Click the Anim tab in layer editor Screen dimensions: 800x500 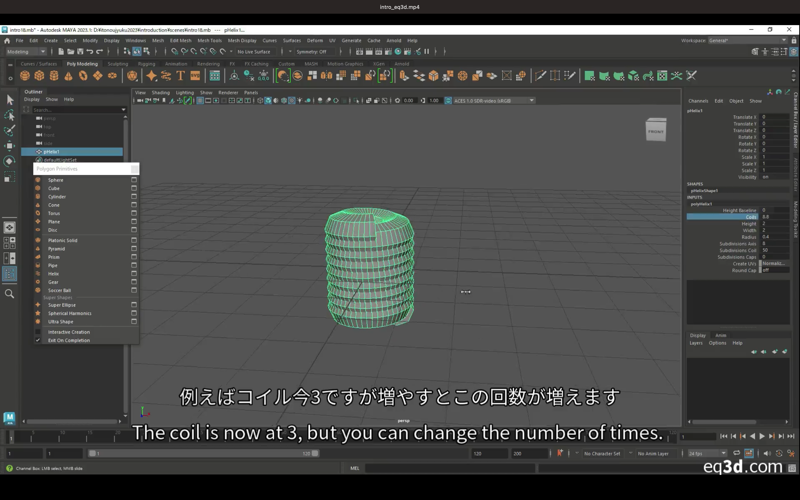pos(720,335)
